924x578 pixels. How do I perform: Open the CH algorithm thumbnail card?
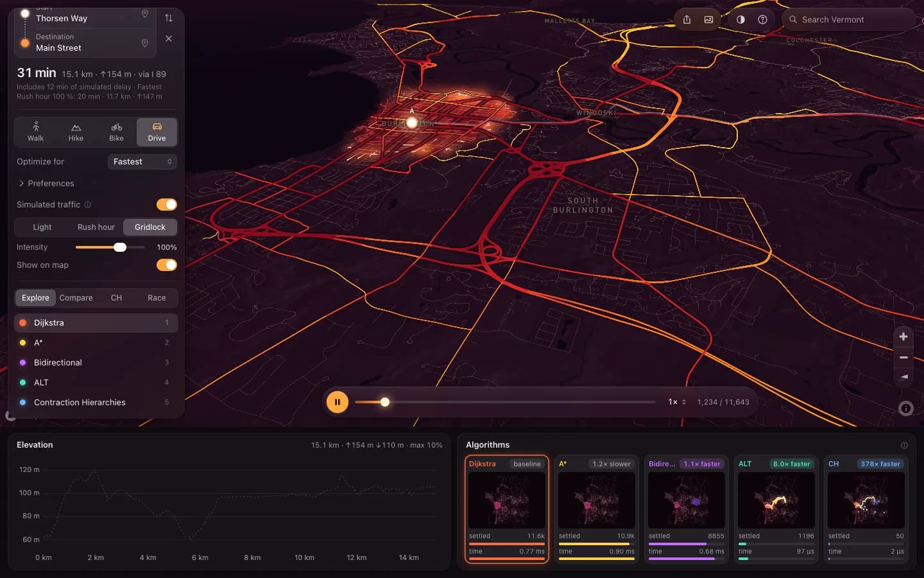click(866, 510)
